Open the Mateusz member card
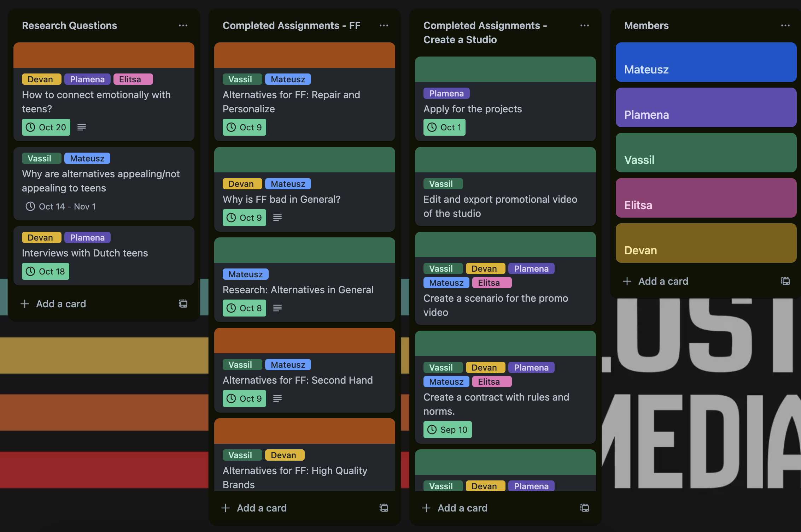801x532 pixels. pyautogui.click(x=706, y=62)
